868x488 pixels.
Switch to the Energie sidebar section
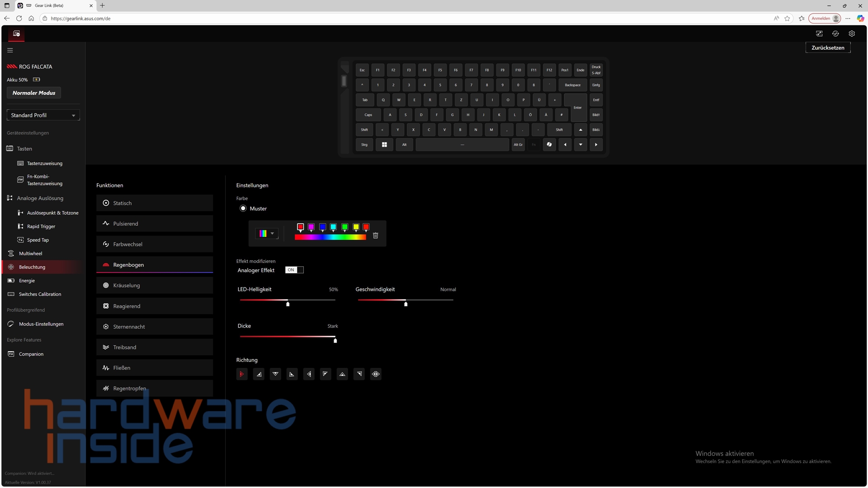pos(27,281)
